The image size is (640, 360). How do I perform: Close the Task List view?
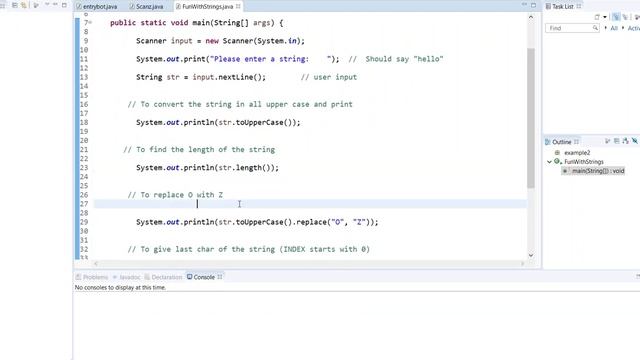[579, 6]
